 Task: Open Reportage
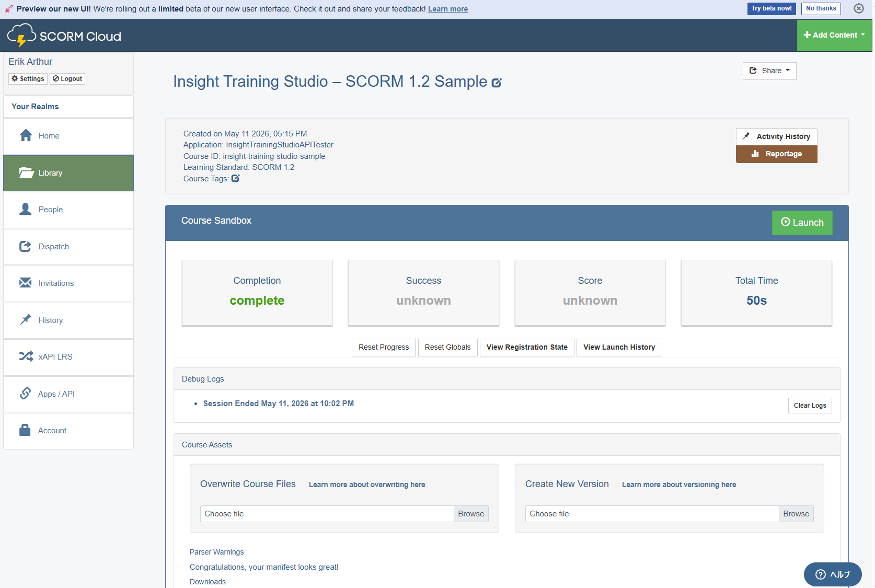pos(777,154)
